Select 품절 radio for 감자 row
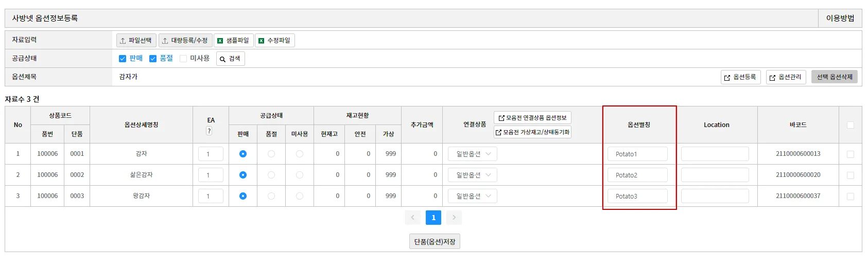 (x=271, y=154)
